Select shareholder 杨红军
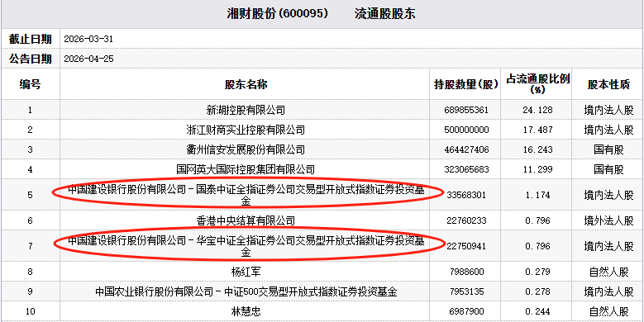The height and width of the screenshot is (322, 644). [x=246, y=272]
